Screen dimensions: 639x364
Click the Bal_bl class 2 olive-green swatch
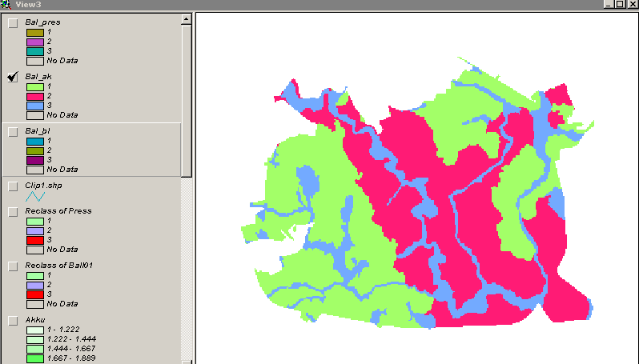35,150
